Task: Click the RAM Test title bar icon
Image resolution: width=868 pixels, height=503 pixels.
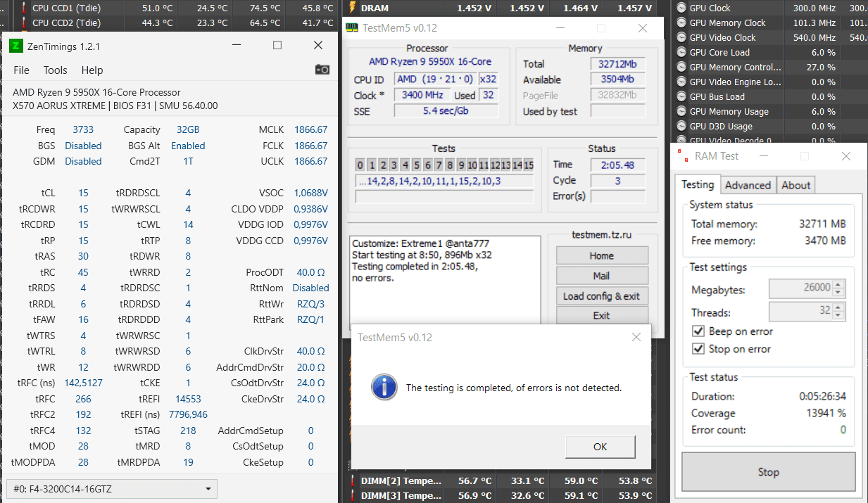Action: tap(681, 156)
